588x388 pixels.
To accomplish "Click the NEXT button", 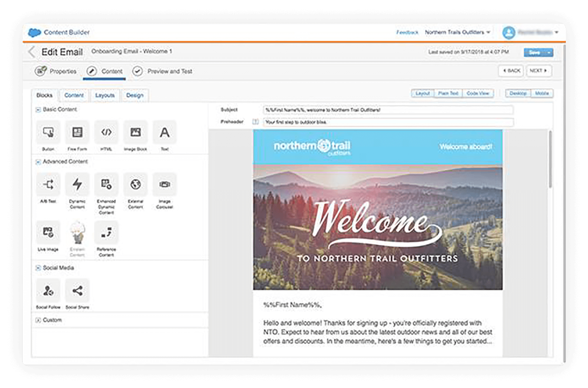I will tap(539, 71).
